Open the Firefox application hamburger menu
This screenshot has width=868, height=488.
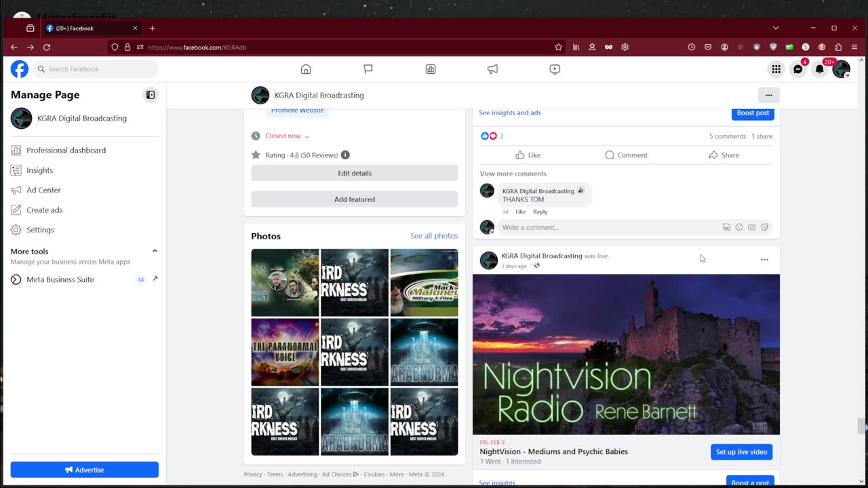[854, 47]
